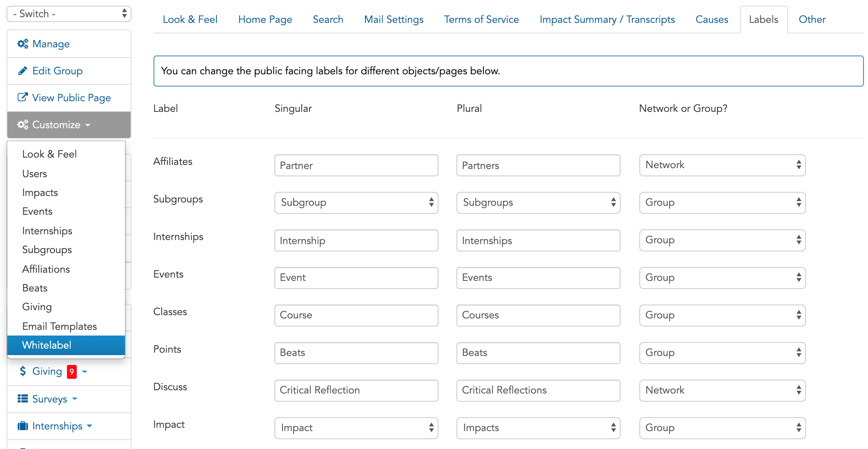Click the Giving dollar sign icon

23,371
